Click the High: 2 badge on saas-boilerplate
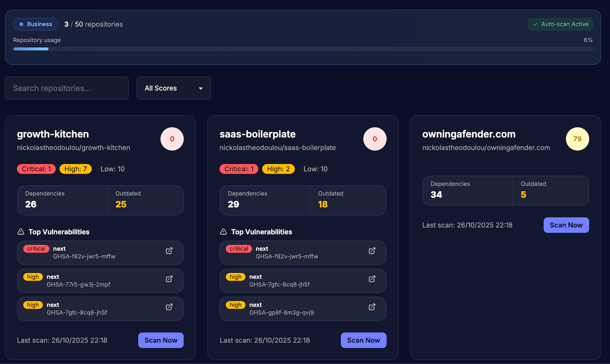Viewport: 610px width, 364px height. pyautogui.click(x=278, y=169)
